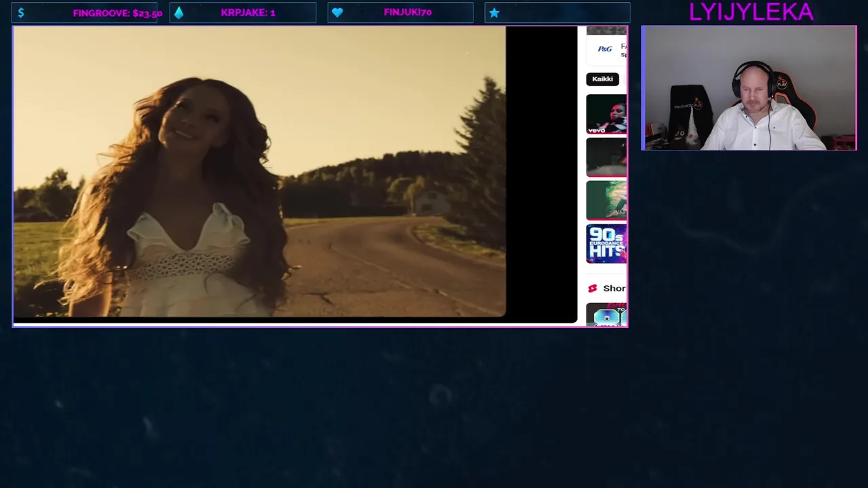Click the dollar sign donation icon
This screenshot has height=488, width=868.
tap(21, 13)
